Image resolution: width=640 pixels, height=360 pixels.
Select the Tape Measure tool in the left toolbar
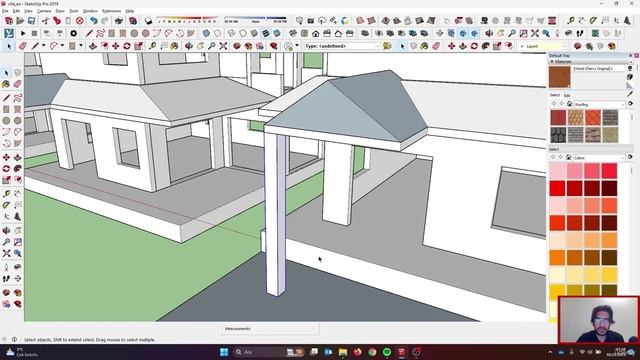click(x=6, y=194)
